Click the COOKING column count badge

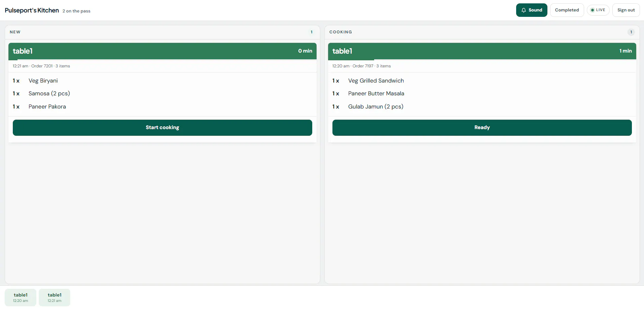[631, 32]
